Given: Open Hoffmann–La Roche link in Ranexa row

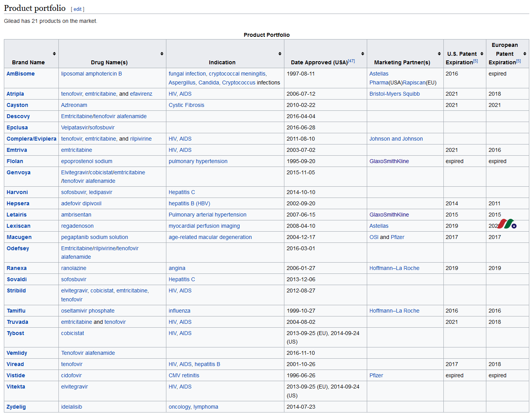Looking at the screenshot, I should click(x=394, y=268).
